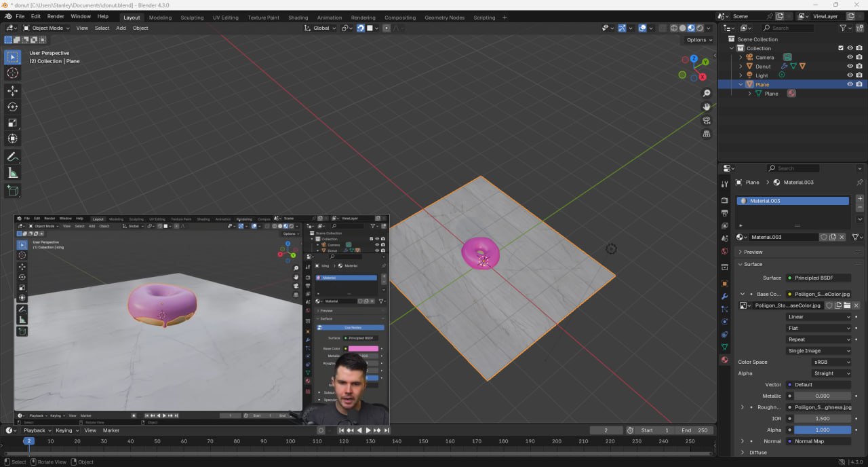Toggle visibility of the Light object
The height and width of the screenshot is (467, 868).
coord(850,75)
